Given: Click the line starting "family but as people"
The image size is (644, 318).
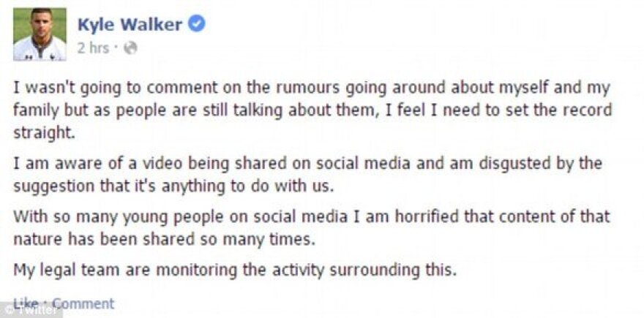Looking at the screenshot, I should [x=312, y=111].
